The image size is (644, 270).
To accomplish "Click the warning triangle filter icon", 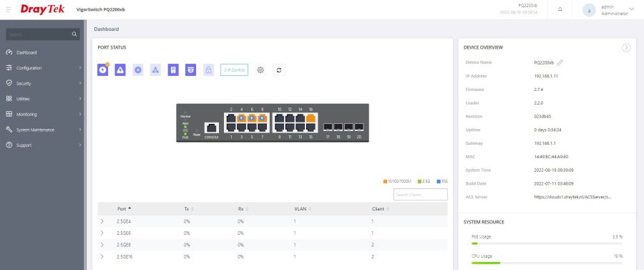I will 120,70.
